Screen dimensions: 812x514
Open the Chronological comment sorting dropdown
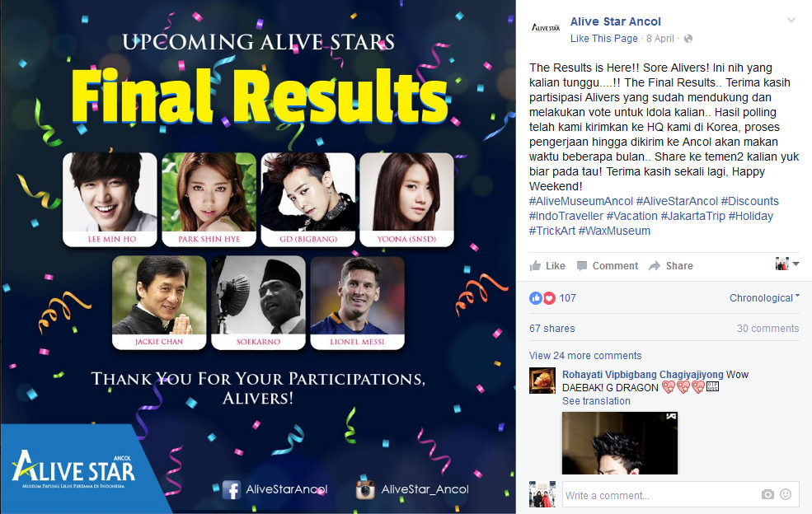point(764,298)
